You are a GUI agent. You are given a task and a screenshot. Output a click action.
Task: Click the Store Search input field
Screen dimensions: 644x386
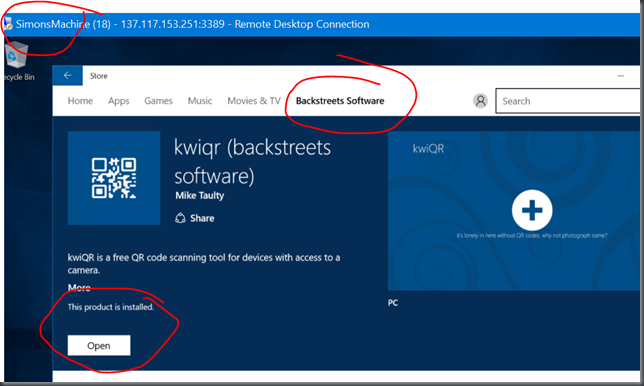coord(568,101)
